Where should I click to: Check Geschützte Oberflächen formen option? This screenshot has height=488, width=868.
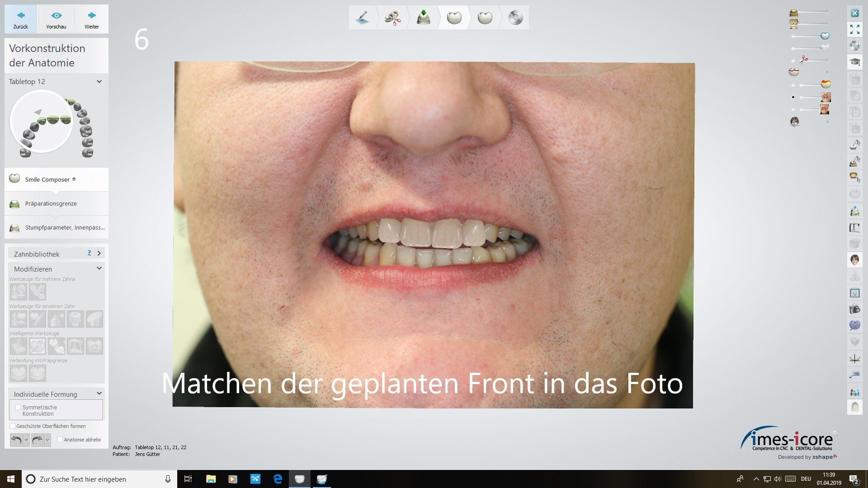point(12,426)
